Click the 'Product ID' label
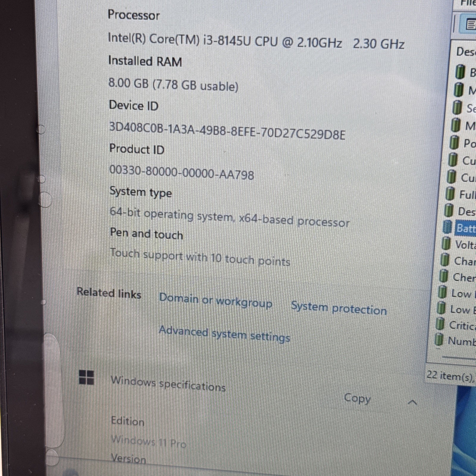The height and width of the screenshot is (476, 476). 137,149
